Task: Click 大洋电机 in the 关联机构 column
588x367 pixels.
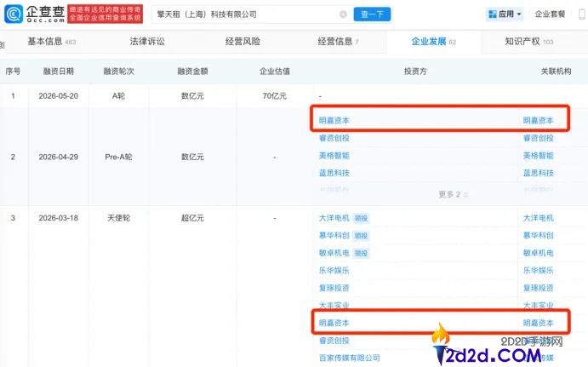Action: coord(538,218)
